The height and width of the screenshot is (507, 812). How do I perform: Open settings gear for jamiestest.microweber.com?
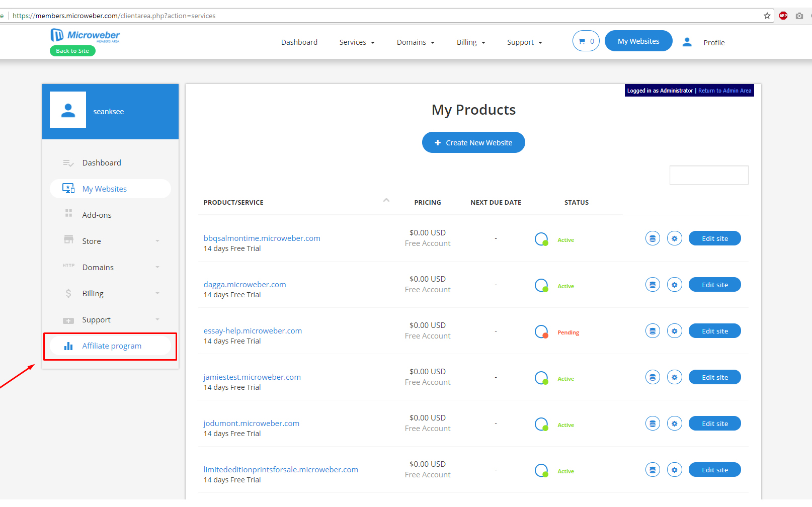[675, 377]
